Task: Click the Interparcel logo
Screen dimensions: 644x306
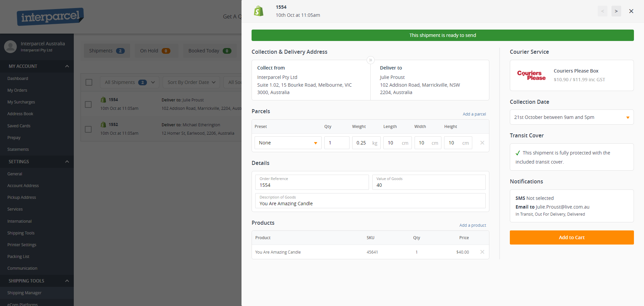Action: click(x=50, y=16)
